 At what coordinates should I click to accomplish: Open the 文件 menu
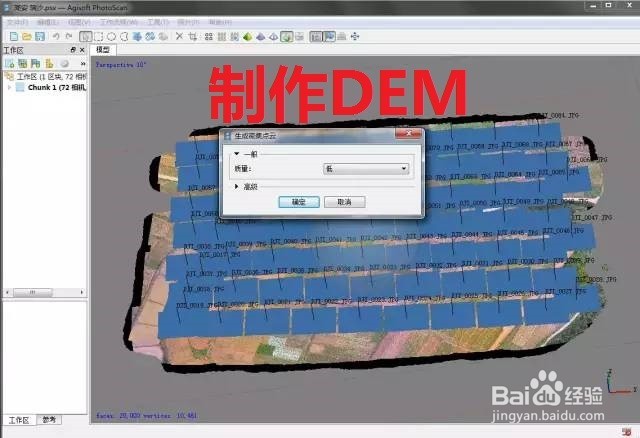[x=18, y=22]
